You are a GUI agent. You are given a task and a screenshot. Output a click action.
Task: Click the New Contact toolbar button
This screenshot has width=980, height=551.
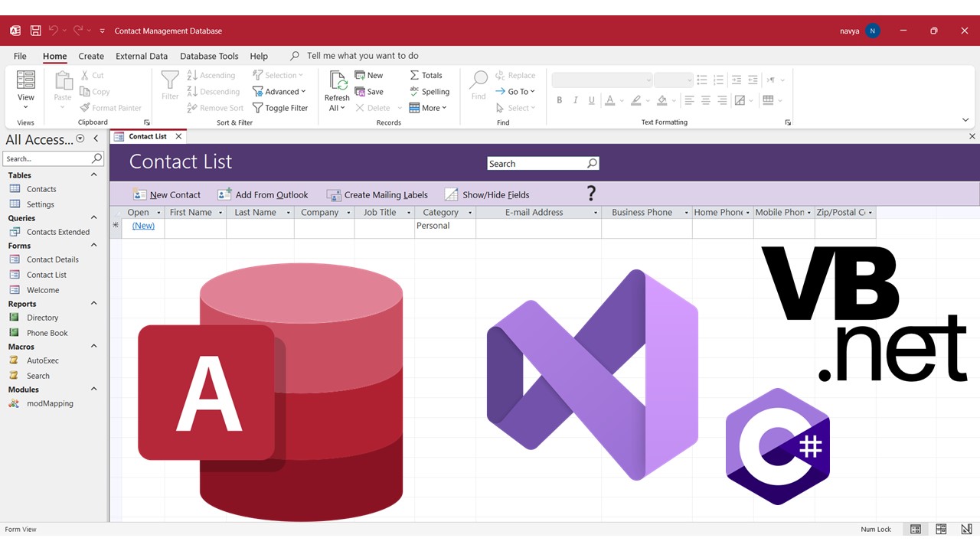[167, 194]
